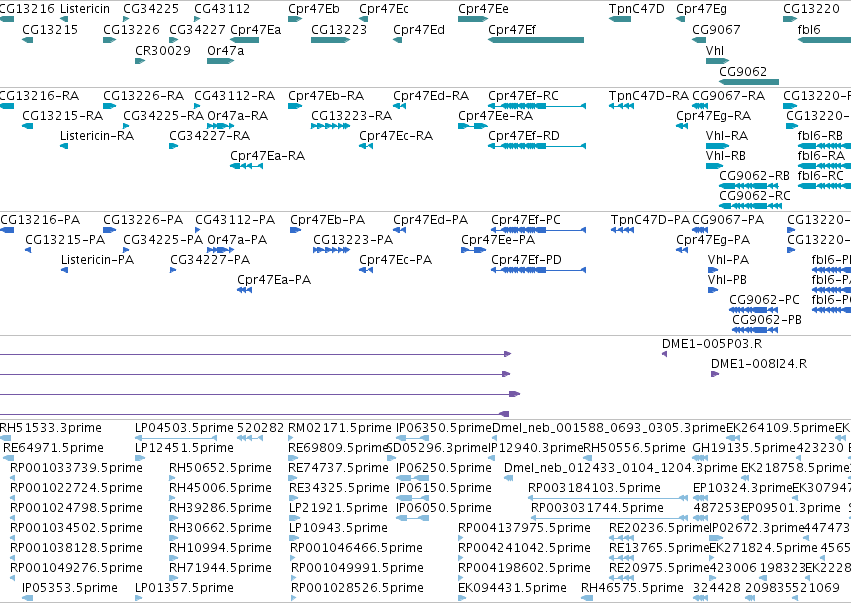The image size is (851, 603).
Task: Select protein CG9062-PC label
Action: tap(764, 300)
